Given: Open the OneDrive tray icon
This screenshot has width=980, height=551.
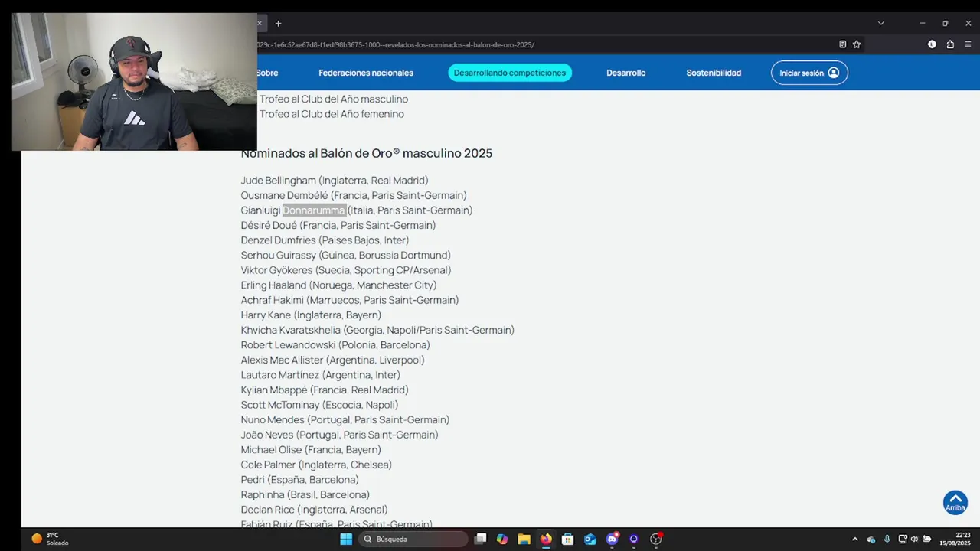Looking at the screenshot, I should coord(871,539).
